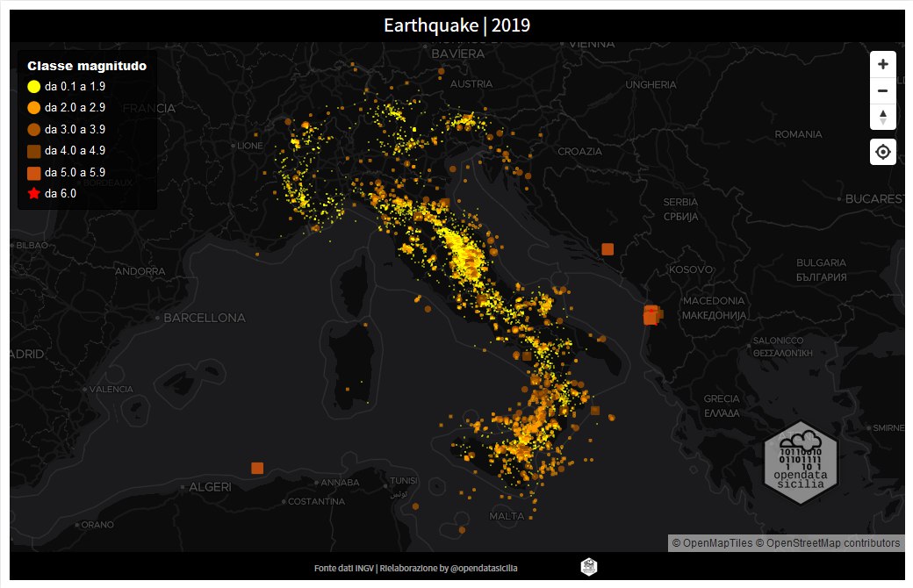Open OpenStreetMap contributors attribution link
The width and height of the screenshot is (913, 588).
click(828, 543)
